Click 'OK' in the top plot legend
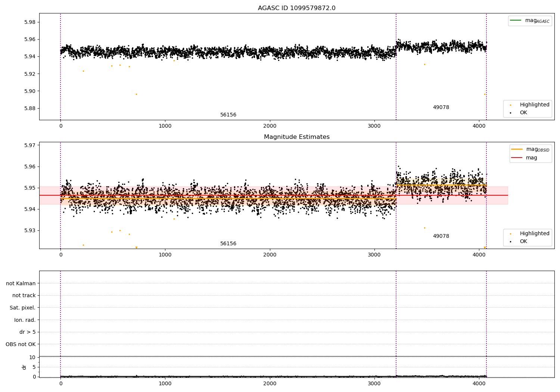560x392 pixels. click(523, 113)
